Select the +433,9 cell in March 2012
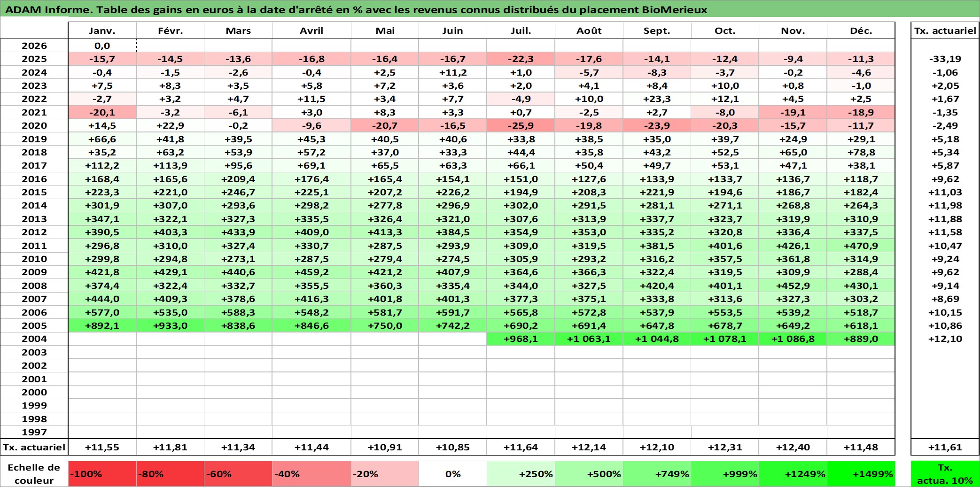The height and width of the screenshot is (487, 980). coord(238,232)
